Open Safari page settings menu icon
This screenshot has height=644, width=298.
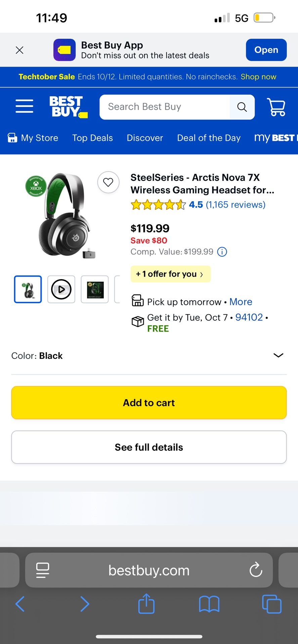43,570
